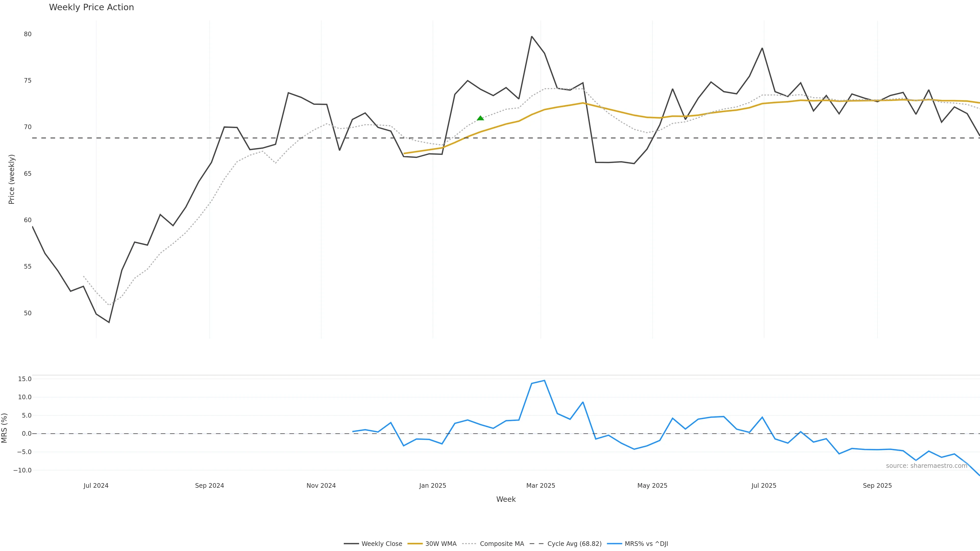Click the Week x-axis title

[506, 499]
